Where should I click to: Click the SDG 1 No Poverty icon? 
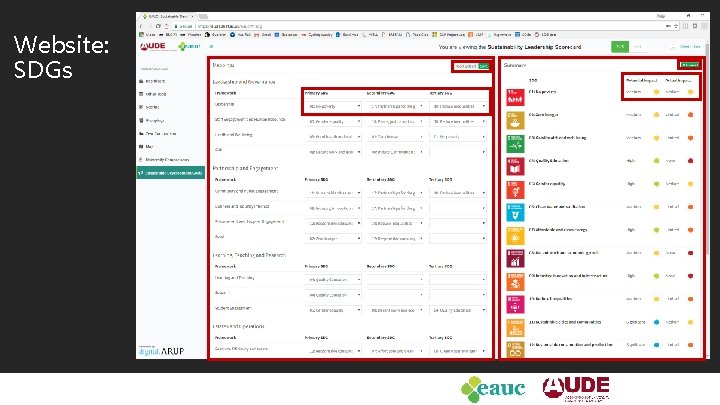click(x=515, y=97)
